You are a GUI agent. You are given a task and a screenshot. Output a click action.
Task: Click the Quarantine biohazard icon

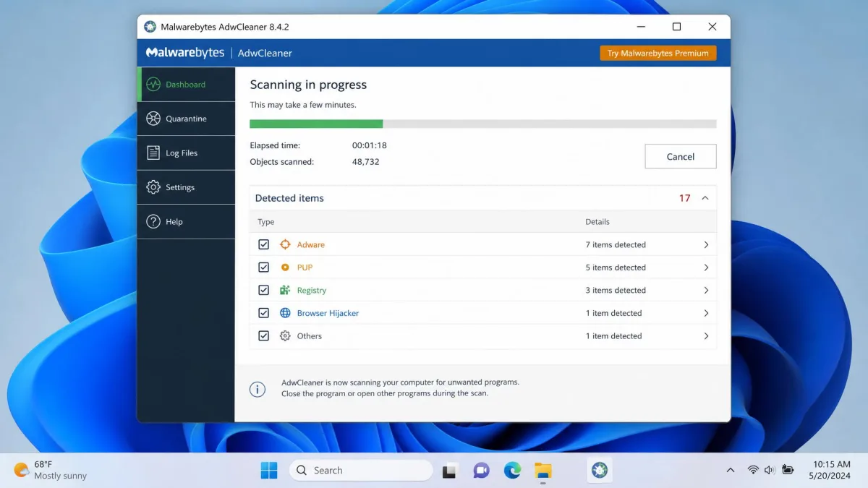tap(153, 119)
